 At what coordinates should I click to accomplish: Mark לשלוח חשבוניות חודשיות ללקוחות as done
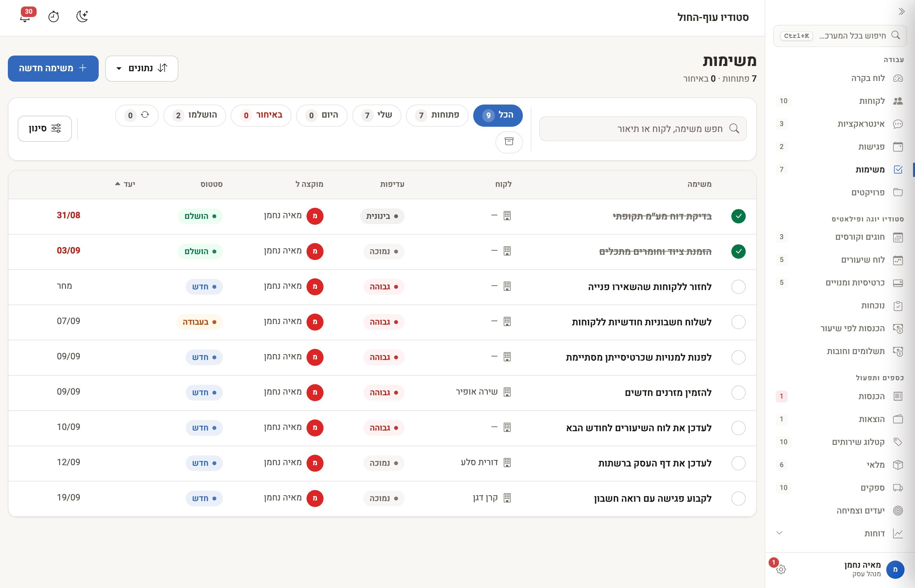(738, 322)
